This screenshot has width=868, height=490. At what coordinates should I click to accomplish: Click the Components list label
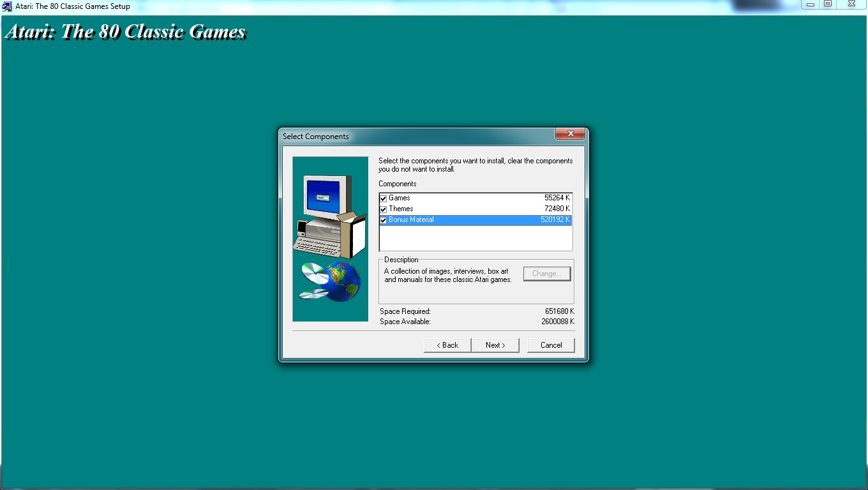click(x=398, y=184)
